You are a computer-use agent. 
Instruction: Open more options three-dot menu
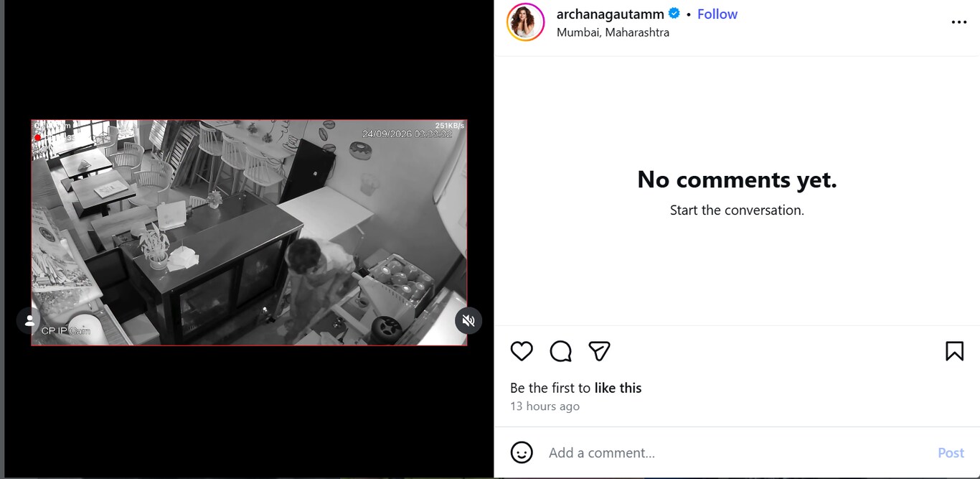959,22
